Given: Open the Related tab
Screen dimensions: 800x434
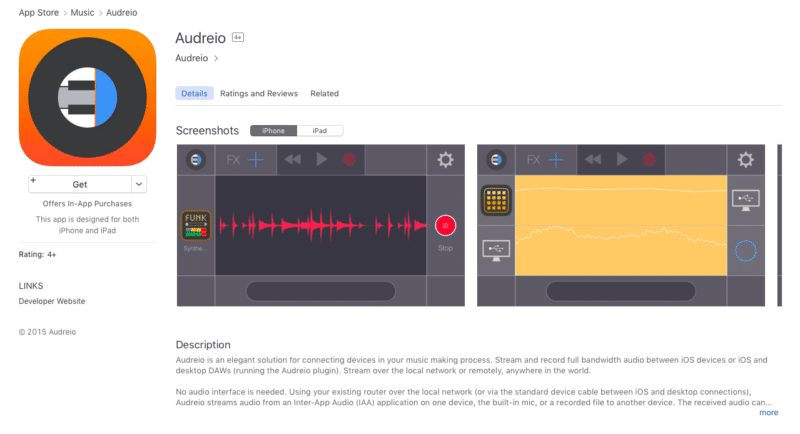Looking at the screenshot, I should click(324, 93).
